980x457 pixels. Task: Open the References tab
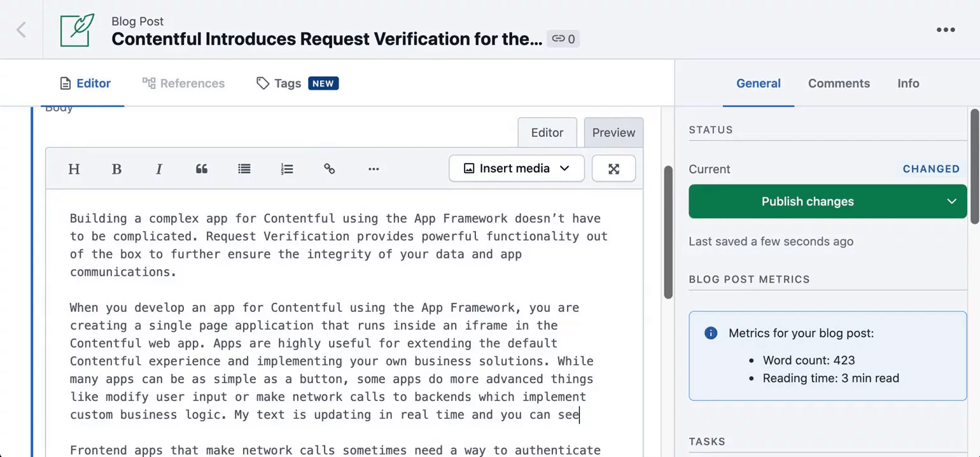[x=183, y=83]
